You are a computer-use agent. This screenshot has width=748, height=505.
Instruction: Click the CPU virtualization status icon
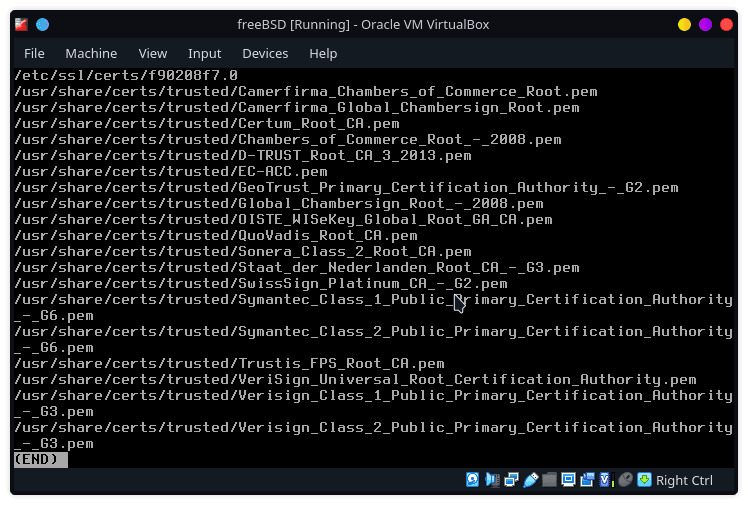click(x=606, y=480)
